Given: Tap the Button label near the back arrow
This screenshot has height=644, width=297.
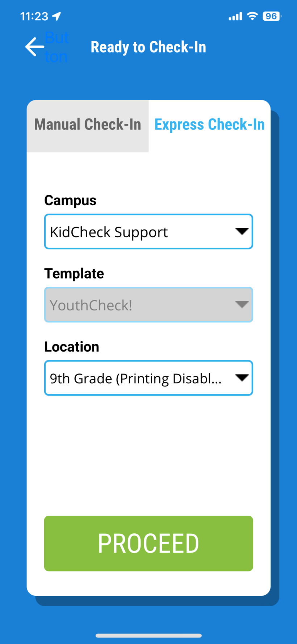Looking at the screenshot, I should tap(57, 46).
